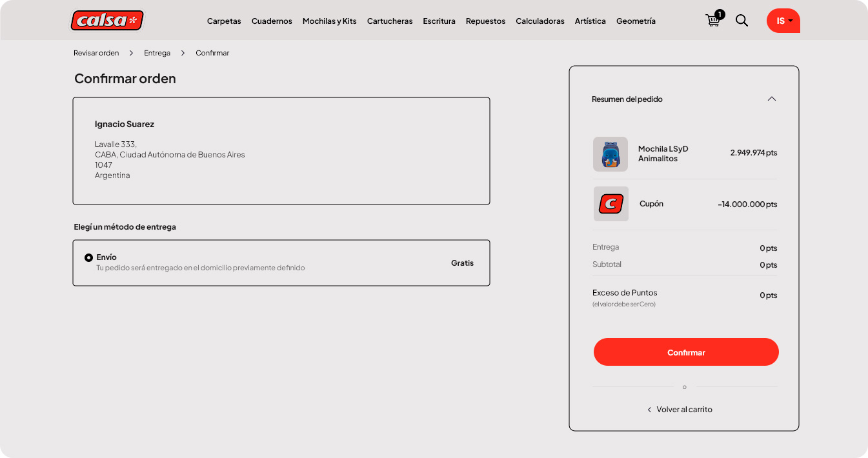Click the Volver al carrito link
The height and width of the screenshot is (458, 868).
[684, 410]
